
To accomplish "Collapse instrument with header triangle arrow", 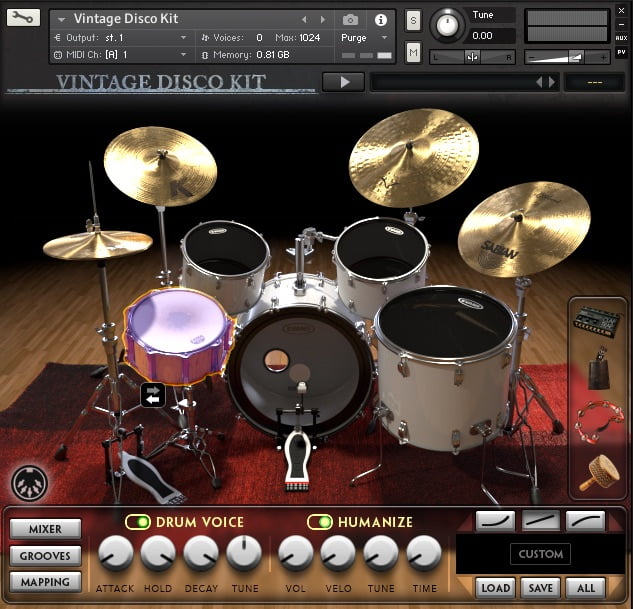I will point(61,19).
